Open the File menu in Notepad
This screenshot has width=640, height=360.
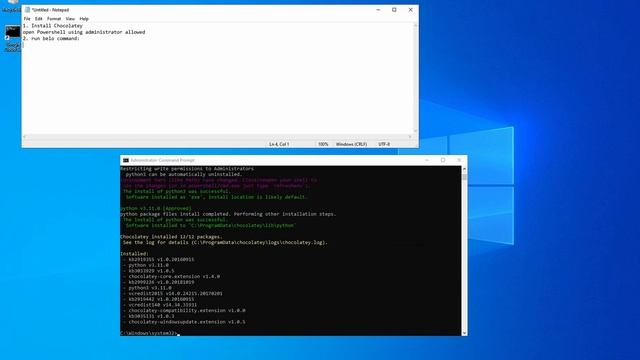coord(27,19)
